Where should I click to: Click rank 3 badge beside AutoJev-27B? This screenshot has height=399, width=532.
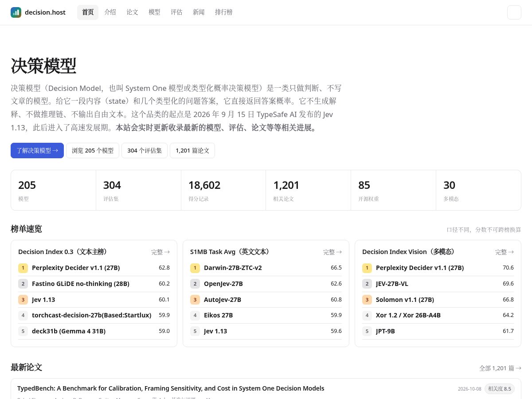195,300
